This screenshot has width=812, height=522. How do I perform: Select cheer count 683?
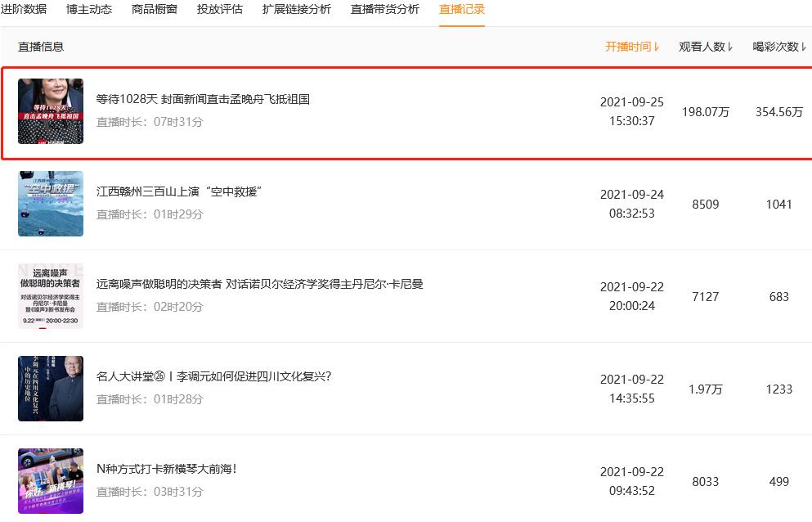tap(779, 296)
